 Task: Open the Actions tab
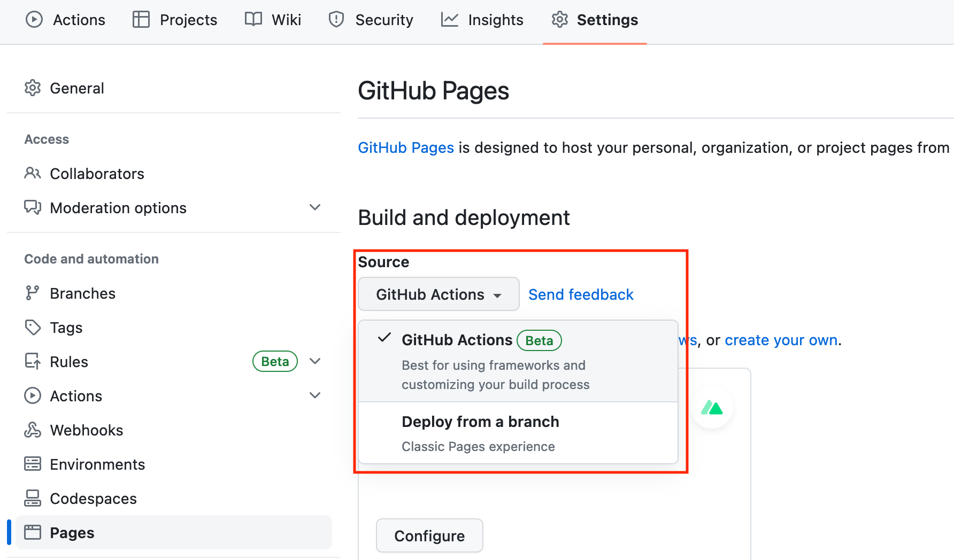point(66,20)
